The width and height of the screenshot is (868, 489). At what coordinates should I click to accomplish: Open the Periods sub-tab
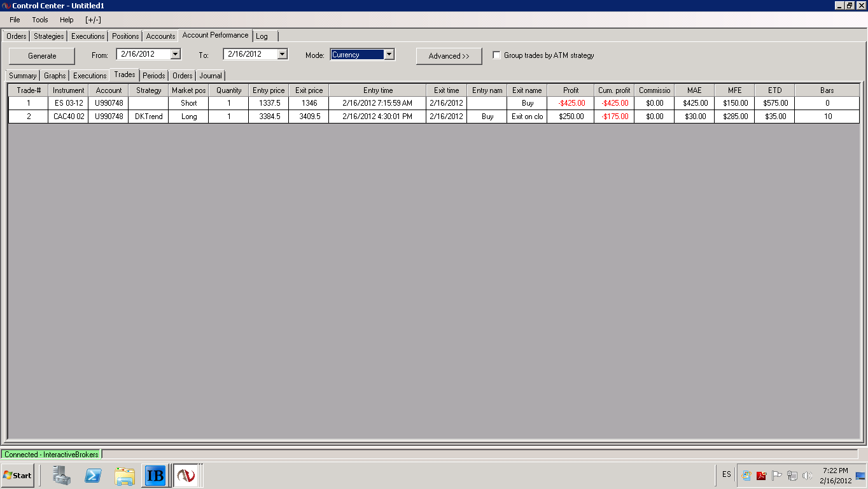click(154, 76)
